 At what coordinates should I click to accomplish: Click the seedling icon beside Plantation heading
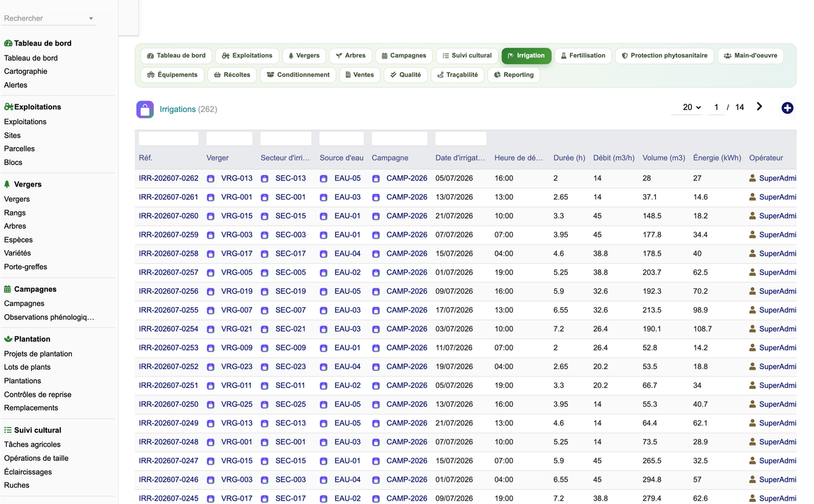click(x=8, y=339)
